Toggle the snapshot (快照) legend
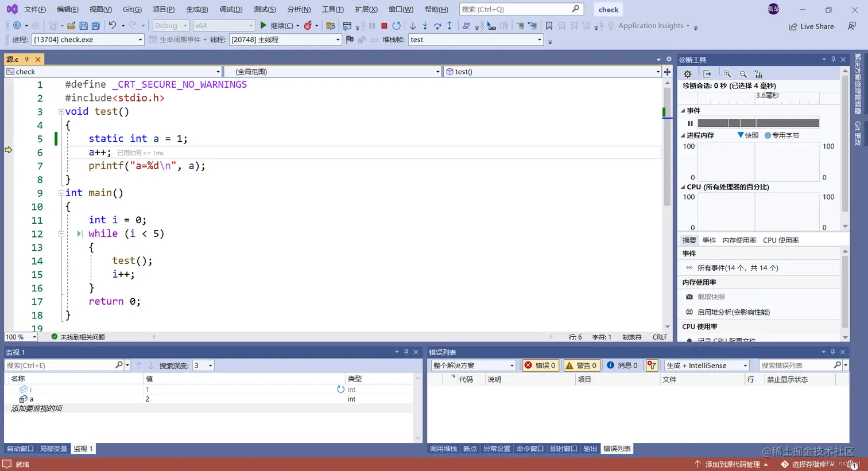 tap(748, 135)
